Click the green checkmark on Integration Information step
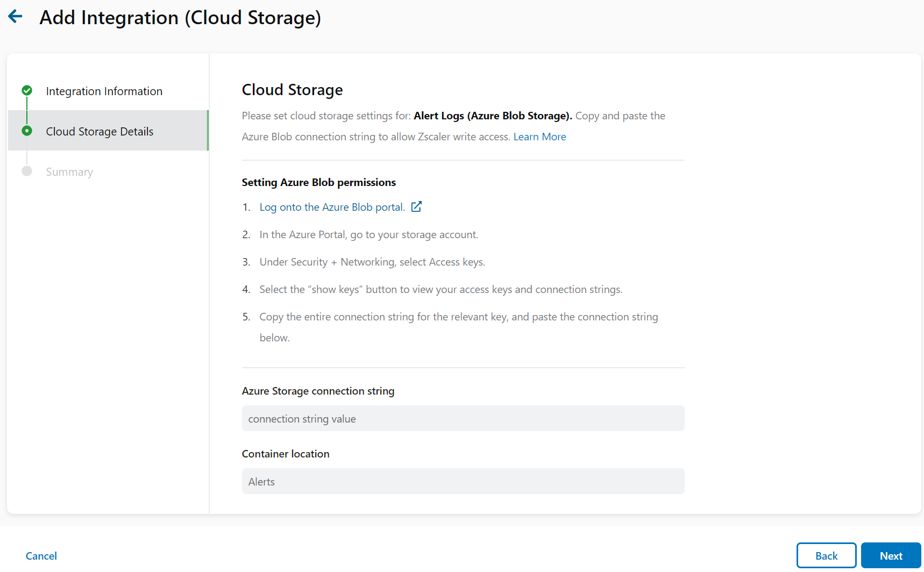Image resolution: width=924 pixels, height=572 pixels. point(27,90)
